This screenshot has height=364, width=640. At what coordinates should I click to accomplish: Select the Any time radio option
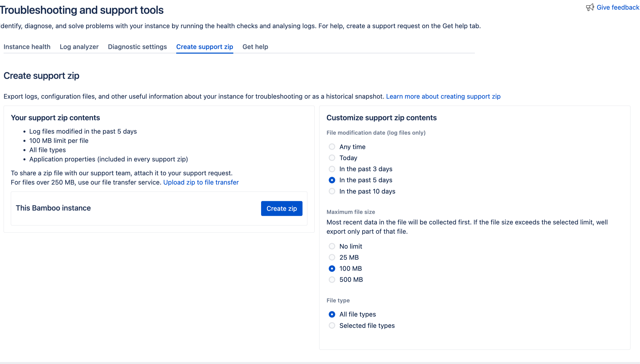(332, 147)
